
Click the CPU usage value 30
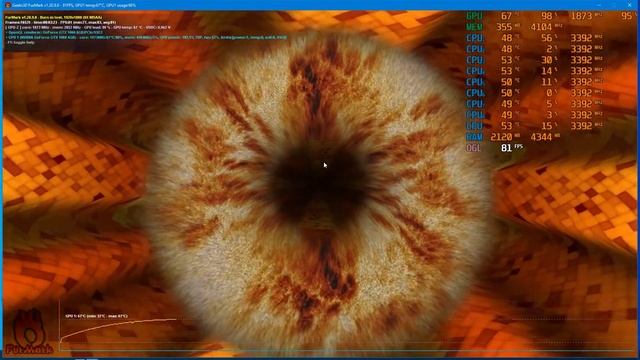(x=547, y=60)
